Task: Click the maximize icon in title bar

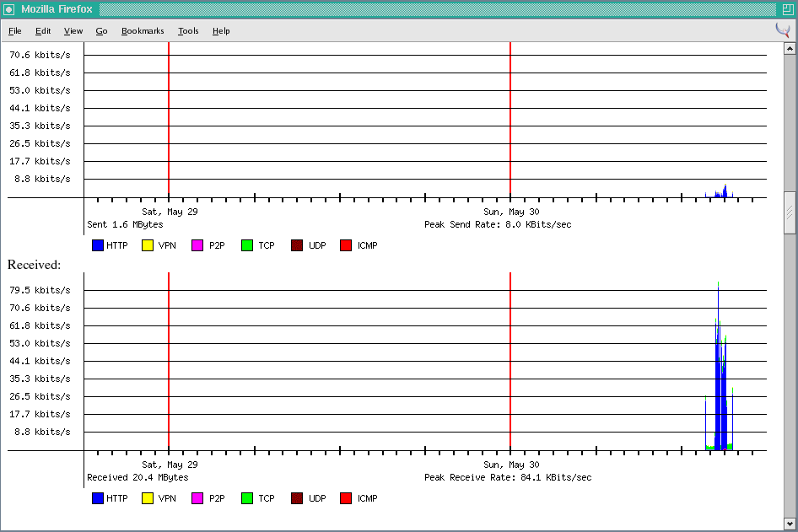Action: pyautogui.click(x=787, y=9)
